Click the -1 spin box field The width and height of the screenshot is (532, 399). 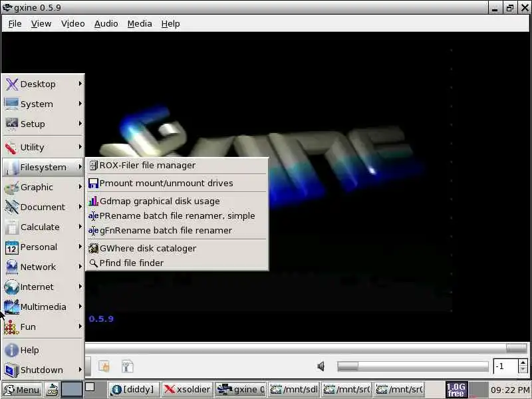505,366
